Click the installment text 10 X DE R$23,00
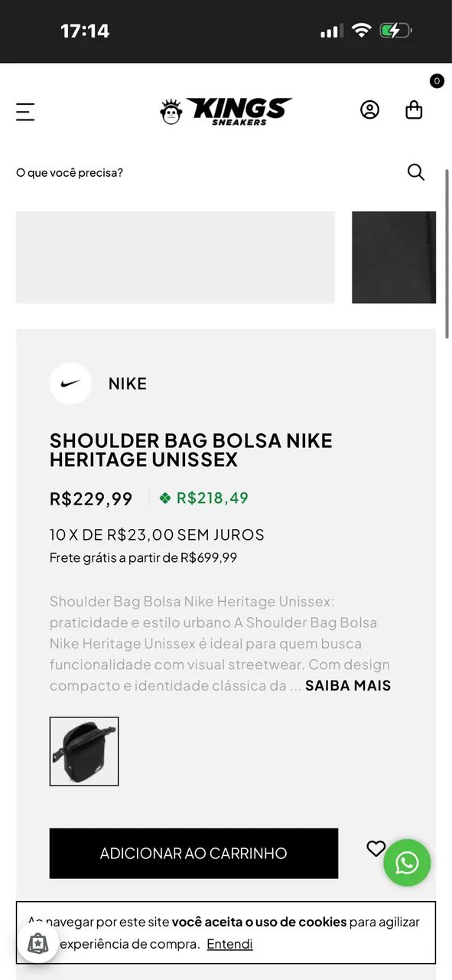 [x=156, y=534]
